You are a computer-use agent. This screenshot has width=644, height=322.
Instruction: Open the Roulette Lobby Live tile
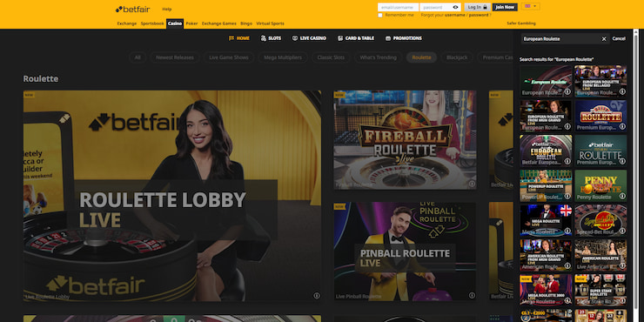pos(172,196)
